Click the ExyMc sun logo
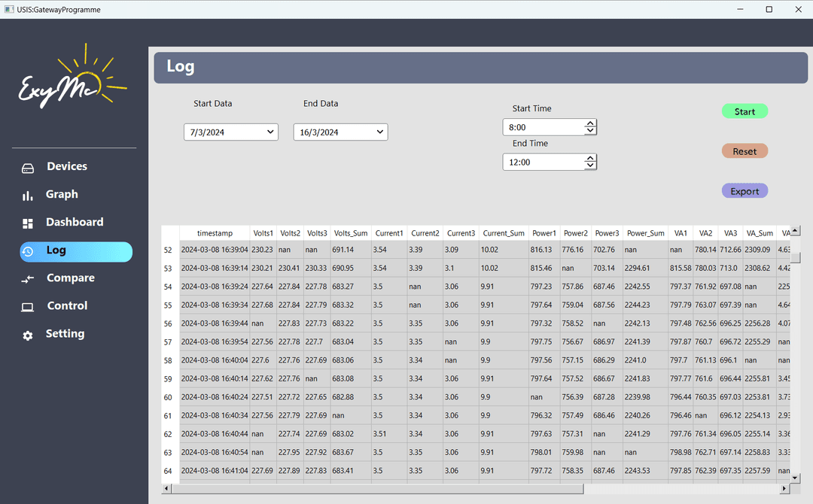 coord(73,80)
